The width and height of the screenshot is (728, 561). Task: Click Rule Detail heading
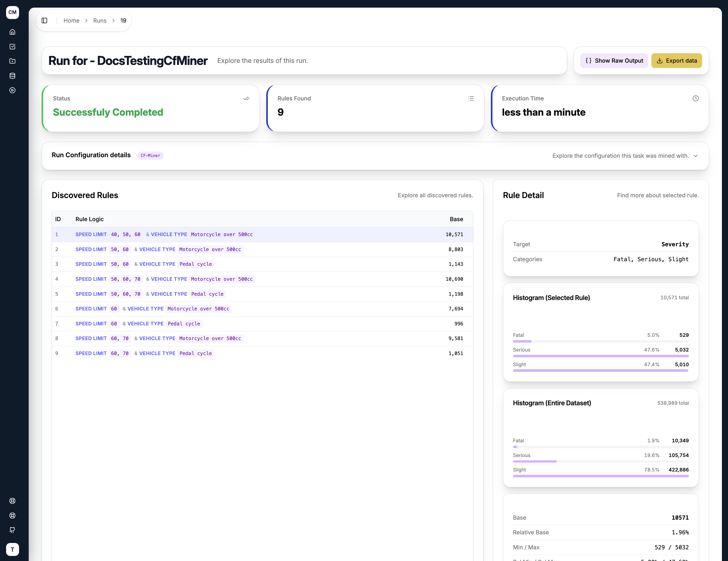point(523,195)
